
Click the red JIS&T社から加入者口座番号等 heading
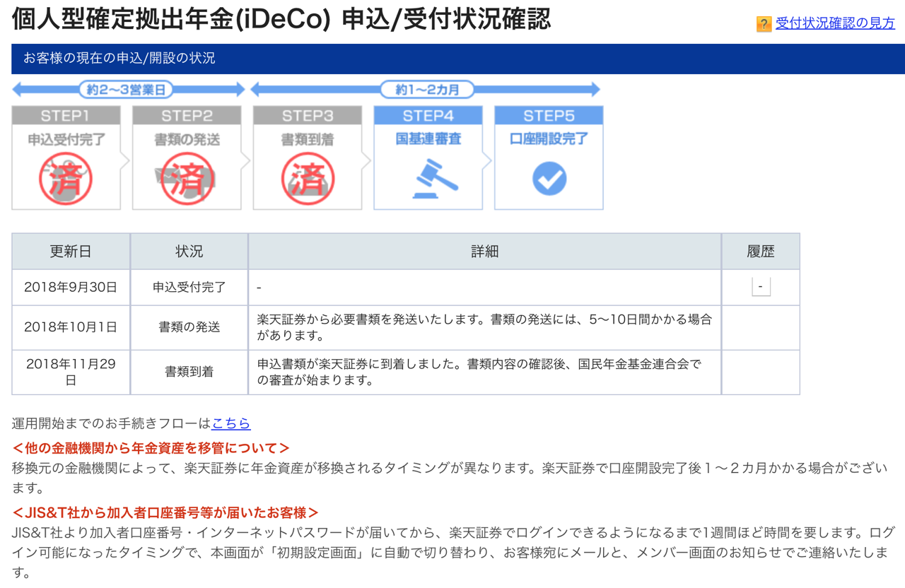[x=165, y=512]
